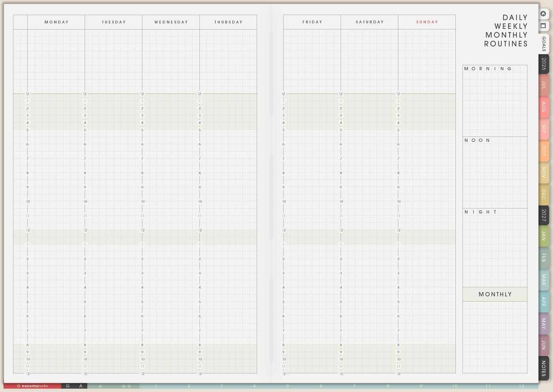Click the NIGHT routine section label
Image resolution: width=553 pixels, height=392 pixels.
pyautogui.click(x=480, y=212)
